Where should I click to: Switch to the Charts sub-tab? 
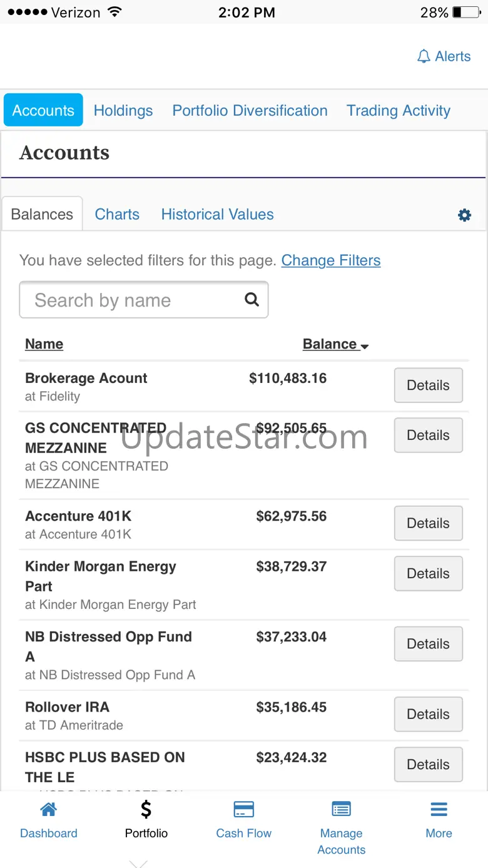117,214
